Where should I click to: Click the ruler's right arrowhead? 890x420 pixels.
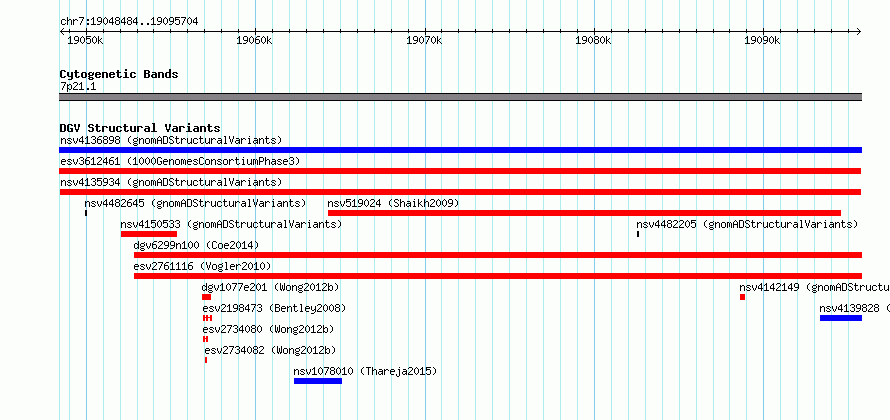pos(859,31)
